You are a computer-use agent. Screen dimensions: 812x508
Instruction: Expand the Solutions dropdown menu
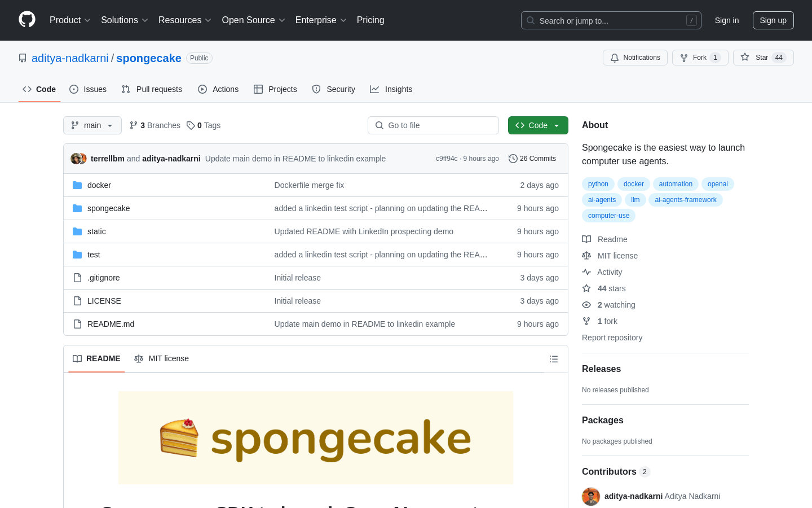coord(125,20)
